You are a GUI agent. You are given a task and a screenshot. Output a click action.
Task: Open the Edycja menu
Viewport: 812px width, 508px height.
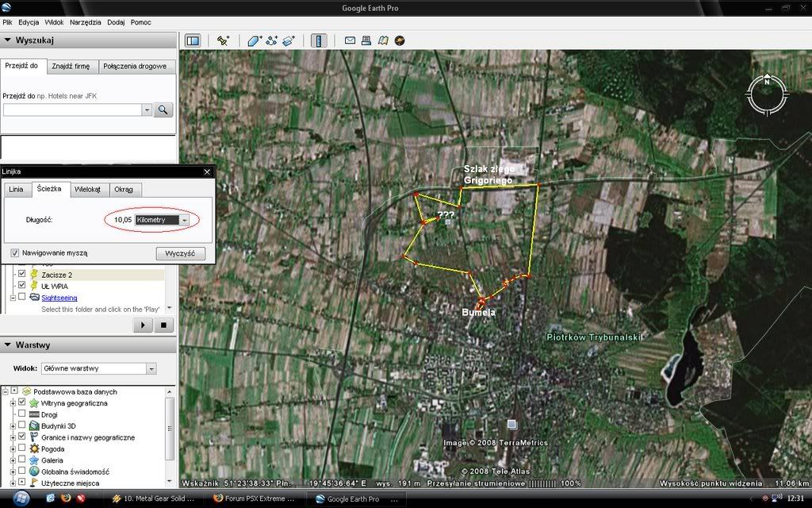coord(29,22)
